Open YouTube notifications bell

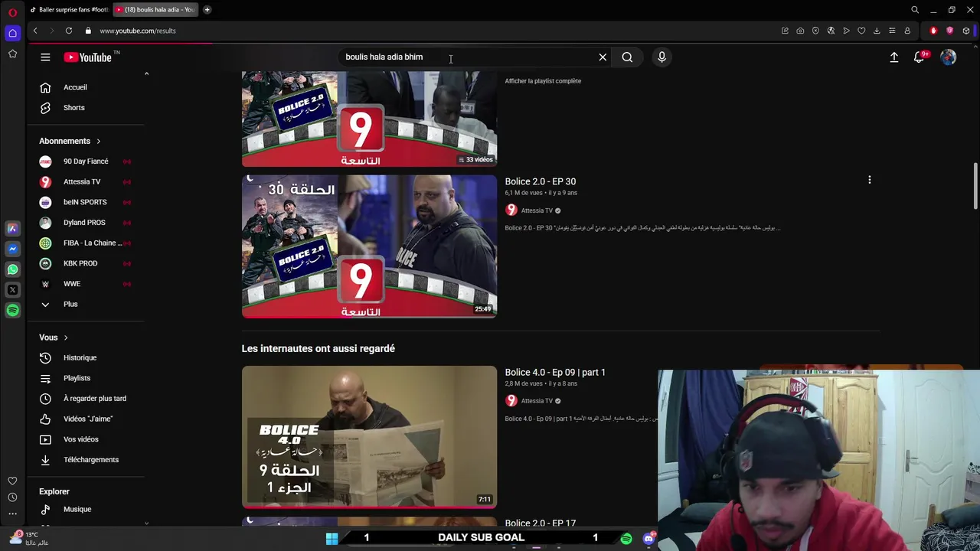coord(920,57)
